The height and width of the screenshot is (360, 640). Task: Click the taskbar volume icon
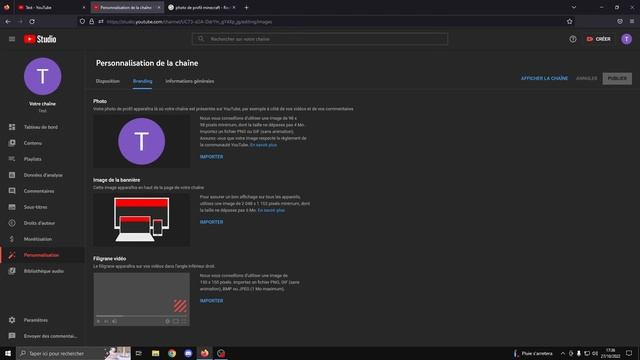pyautogui.click(x=595, y=353)
